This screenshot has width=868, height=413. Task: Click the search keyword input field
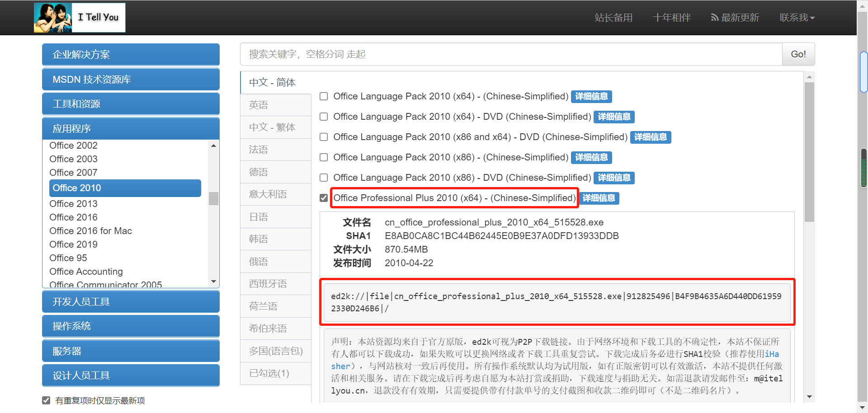[511, 54]
